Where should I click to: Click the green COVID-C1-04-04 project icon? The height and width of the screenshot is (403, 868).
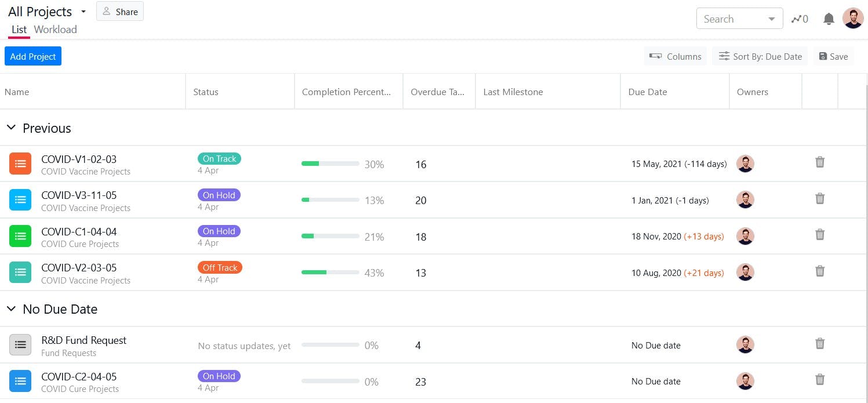(20, 237)
